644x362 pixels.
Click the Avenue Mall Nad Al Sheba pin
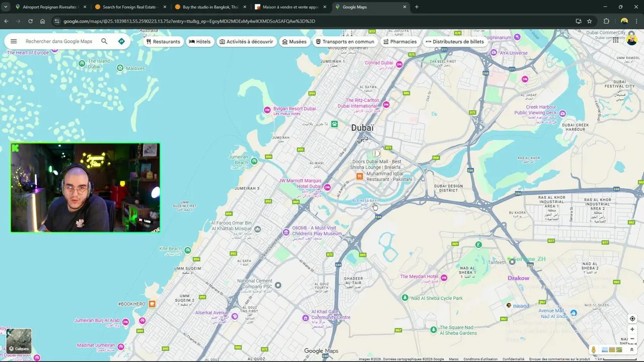pyautogui.click(x=574, y=313)
